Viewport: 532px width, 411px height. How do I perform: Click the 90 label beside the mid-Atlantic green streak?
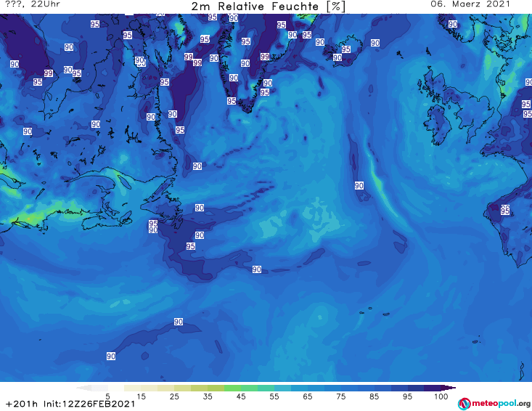click(x=359, y=186)
